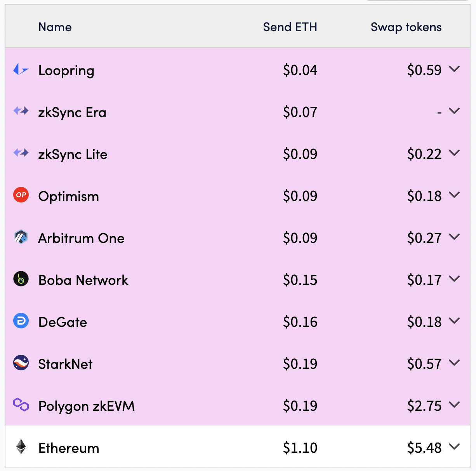
Task: Click the Ethereum diamond icon
Action: pos(21,447)
